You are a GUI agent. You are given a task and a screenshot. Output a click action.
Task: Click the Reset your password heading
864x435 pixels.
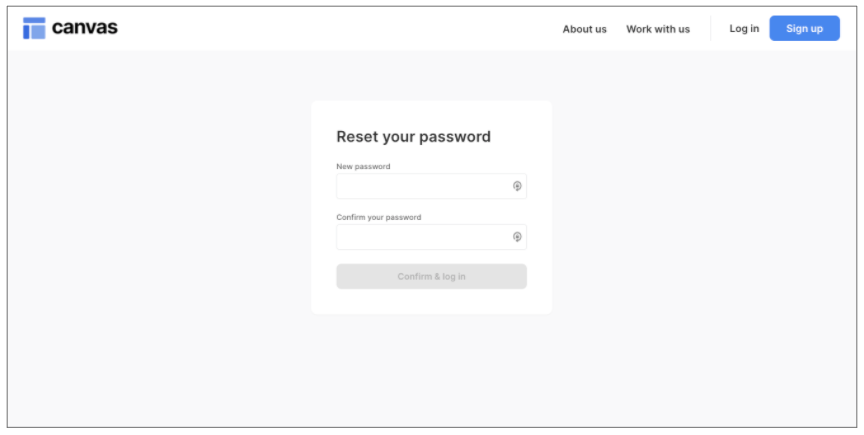(x=413, y=137)
